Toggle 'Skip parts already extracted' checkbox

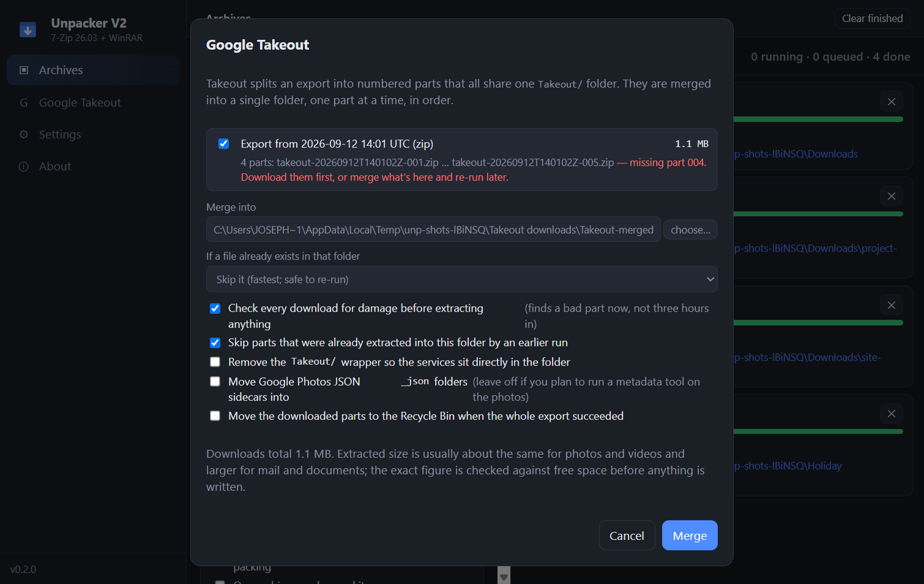215,342
